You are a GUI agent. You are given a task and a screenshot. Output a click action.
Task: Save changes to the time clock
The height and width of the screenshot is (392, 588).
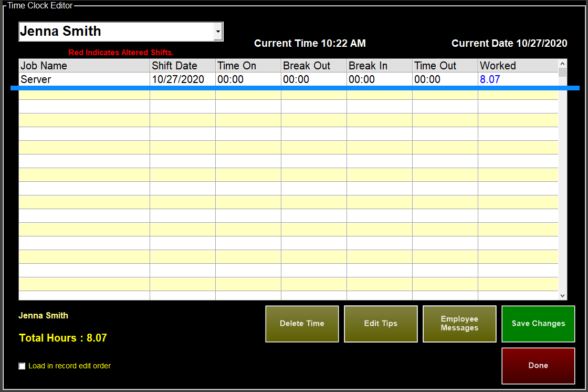pyautogui.click(x=538, y=324)
